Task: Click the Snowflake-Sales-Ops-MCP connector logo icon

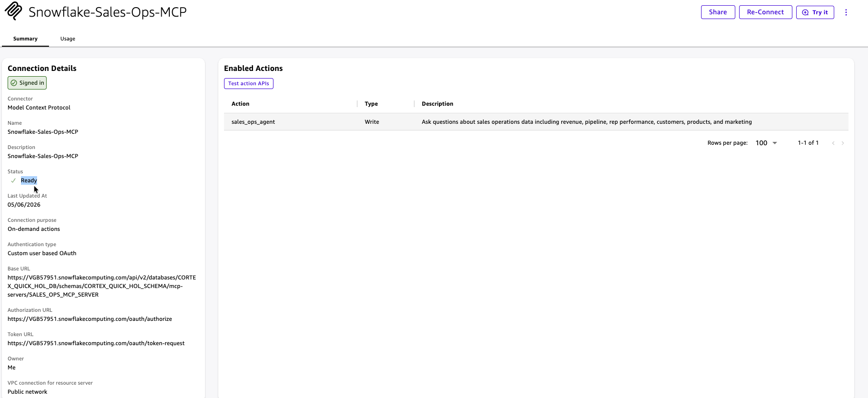Action: coord(13,11)
